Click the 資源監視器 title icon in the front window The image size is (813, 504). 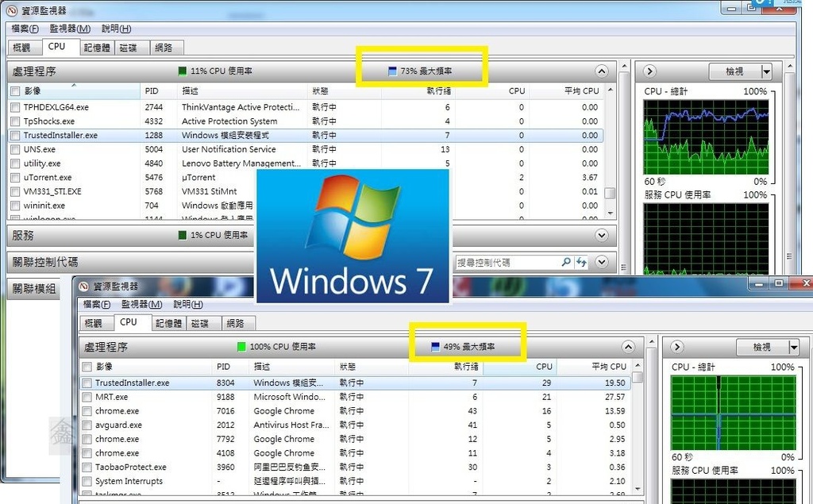(83, 287)
